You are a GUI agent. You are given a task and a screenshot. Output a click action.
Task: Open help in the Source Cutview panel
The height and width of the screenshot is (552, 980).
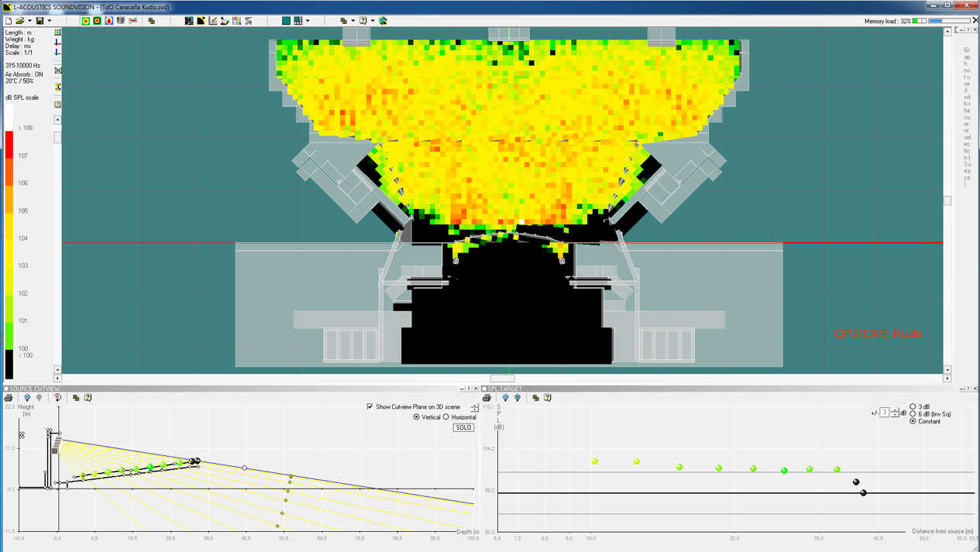click(88, 398)
